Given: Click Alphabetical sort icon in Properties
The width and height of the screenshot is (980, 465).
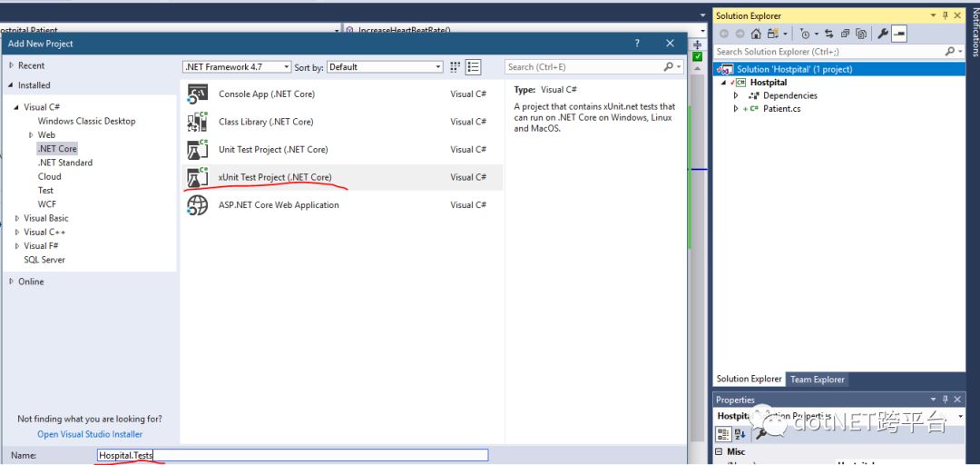Looking at the screenshot, I should click(740, 434).
